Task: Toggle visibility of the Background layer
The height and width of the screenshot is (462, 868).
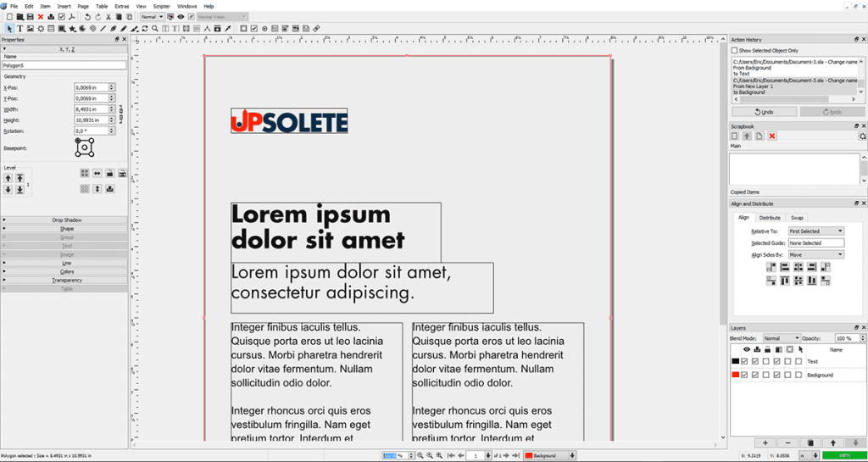Action: (x=745, y=375)
